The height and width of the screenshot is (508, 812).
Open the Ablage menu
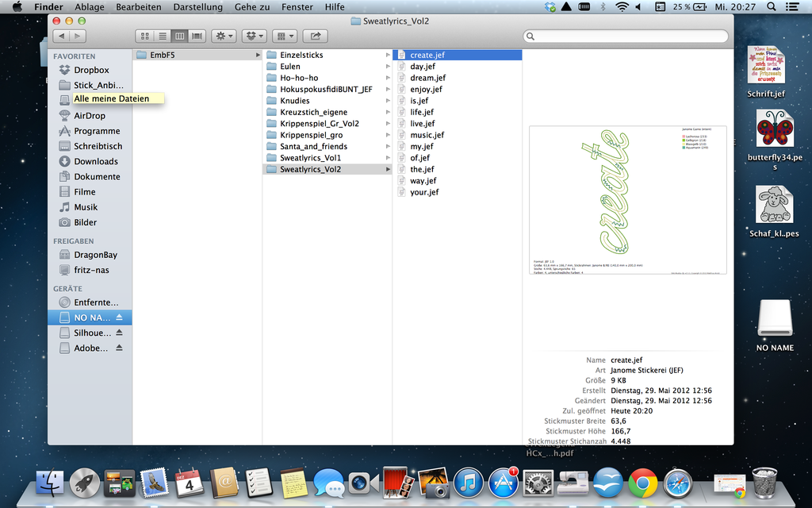[x=89, y=6]
